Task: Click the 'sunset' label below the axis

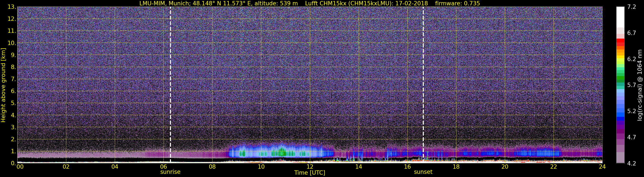Action: 423,172
